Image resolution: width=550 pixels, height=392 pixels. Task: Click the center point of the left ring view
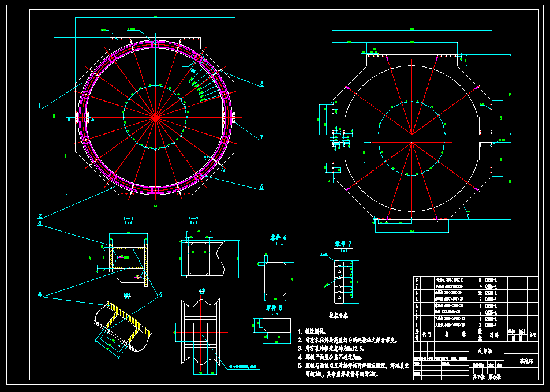tap(155, 116)
